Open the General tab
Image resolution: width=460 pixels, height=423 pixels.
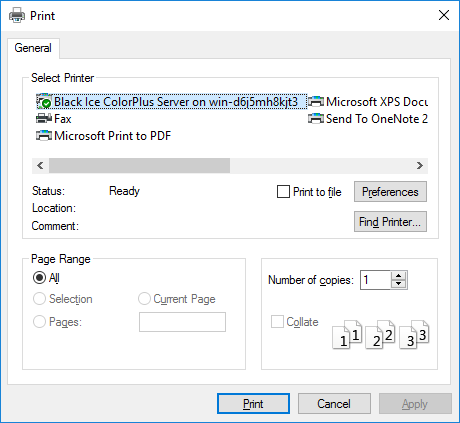coord(33,48)
